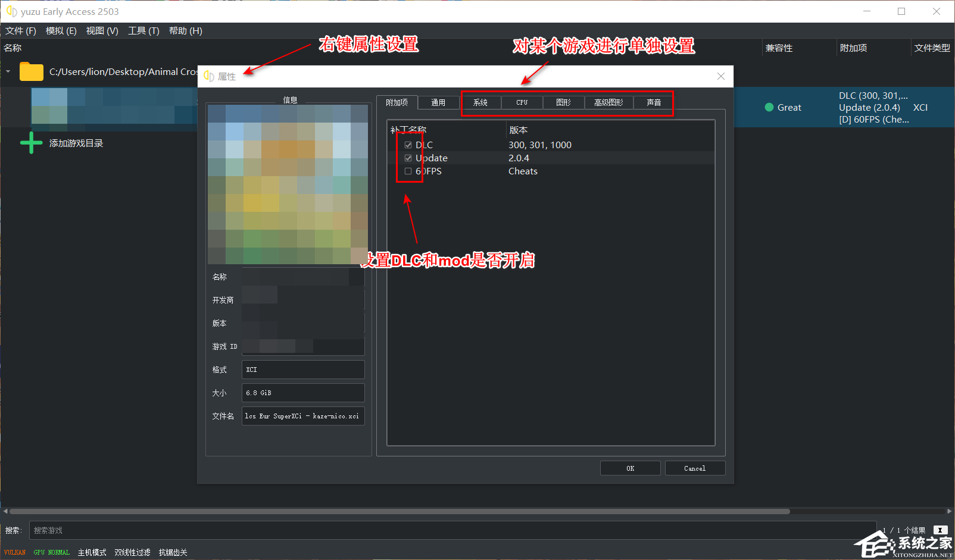The height and width of the screenshot is (560, 955).
Task: Click the yellow folder icon for Animal Crossing directory
Action: (x=31, y=71)
